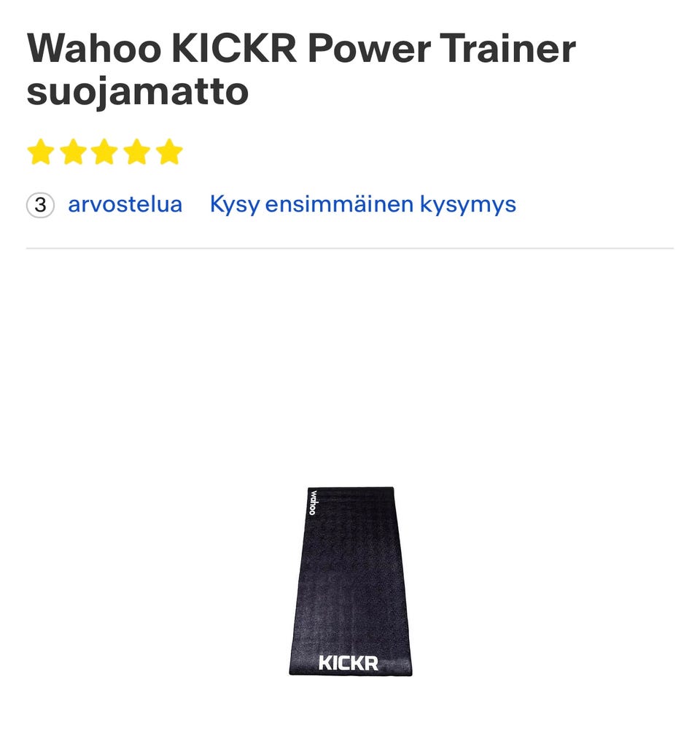Click the word "ensimmäinen" in the question link
Viewport: 700px width, 752px height.
click(340, 203)
